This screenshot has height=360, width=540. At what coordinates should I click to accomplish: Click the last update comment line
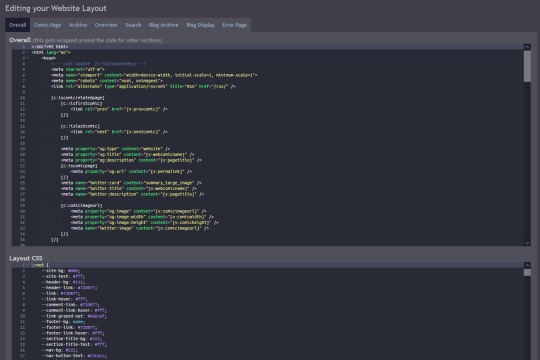click(98, 64)
